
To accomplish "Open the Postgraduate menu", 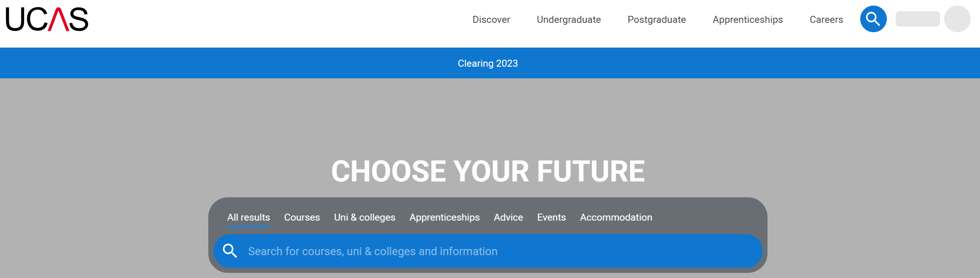I will click(x=657, y=20).
